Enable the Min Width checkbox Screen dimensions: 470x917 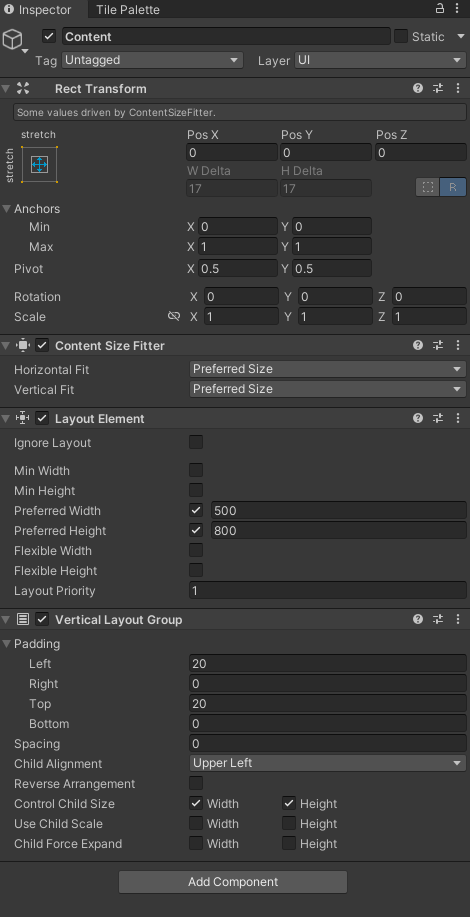196,470
